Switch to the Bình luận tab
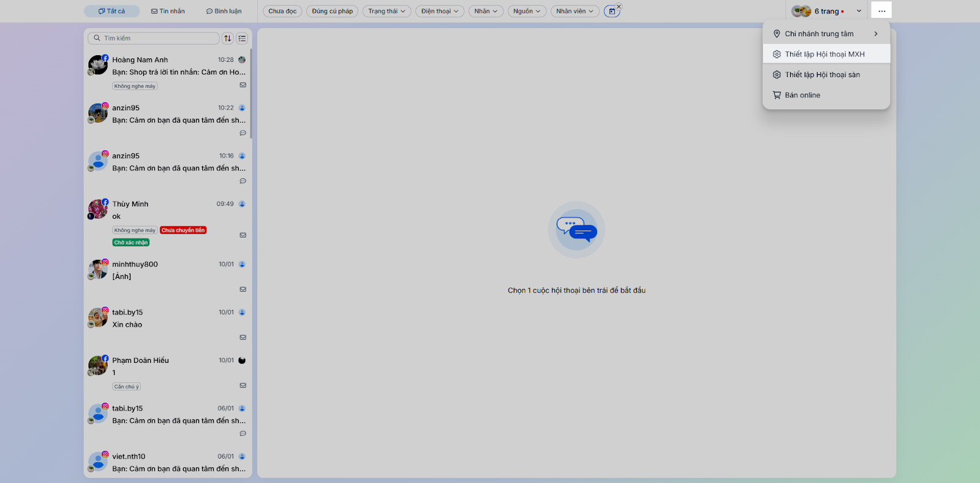Viewport: 980px width, 483px height. click(x=224, y=11)
